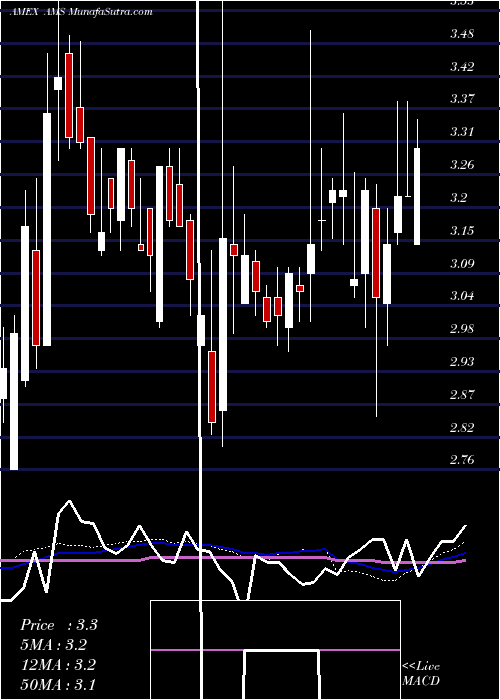This screenshot has width=500, height=700.
Task: Click the 'Price : 3.3' readout
Action: (59, 625)
